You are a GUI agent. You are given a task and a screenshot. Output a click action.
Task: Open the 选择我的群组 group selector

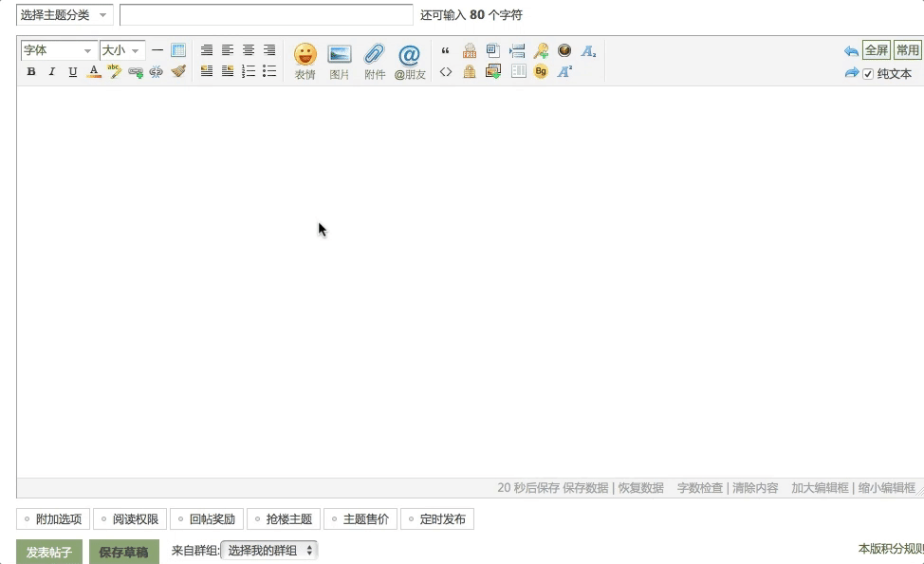[x=269, y=551]
